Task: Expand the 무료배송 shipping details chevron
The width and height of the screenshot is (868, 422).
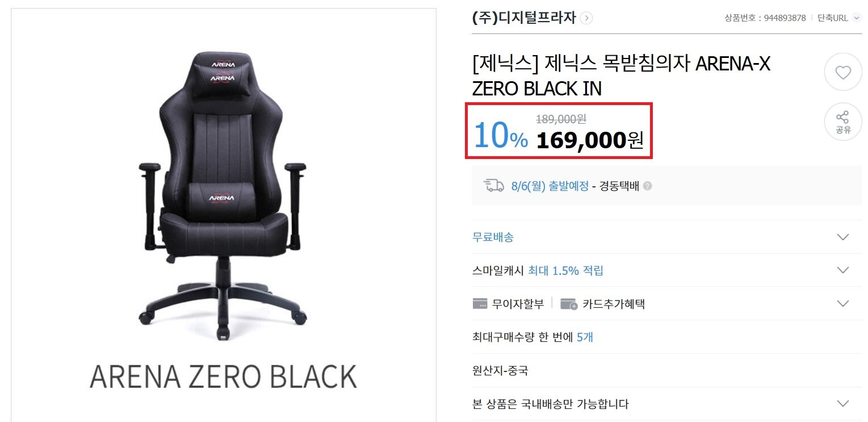Action: pos(843,237)
